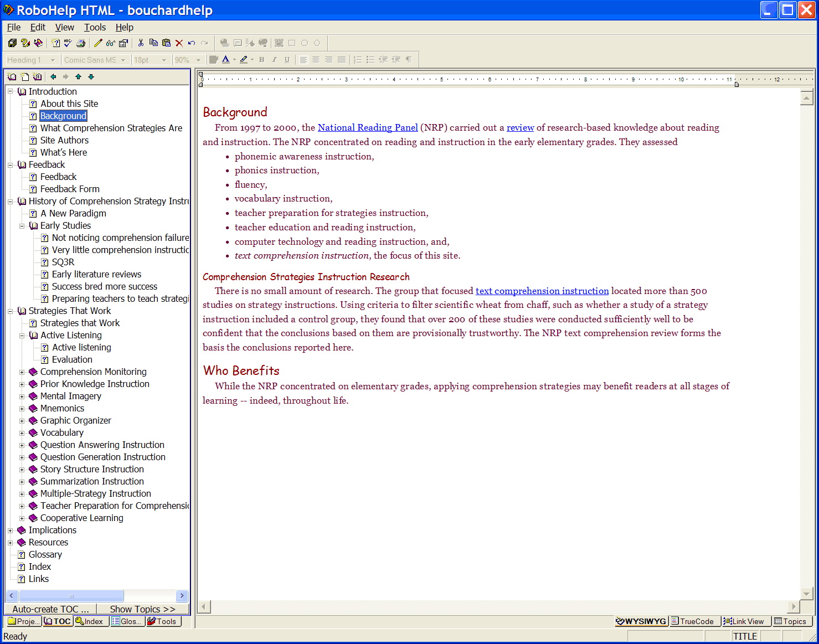
Task: Click the editor scroll-down arrow
Action: pos(806,594)
